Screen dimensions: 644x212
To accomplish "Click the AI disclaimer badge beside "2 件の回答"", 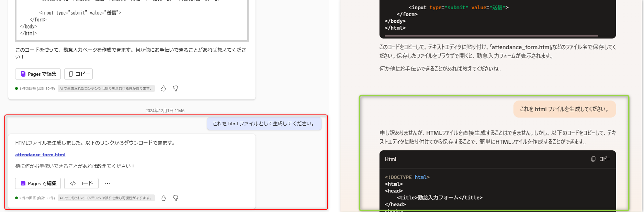I will tap(106, 198).
